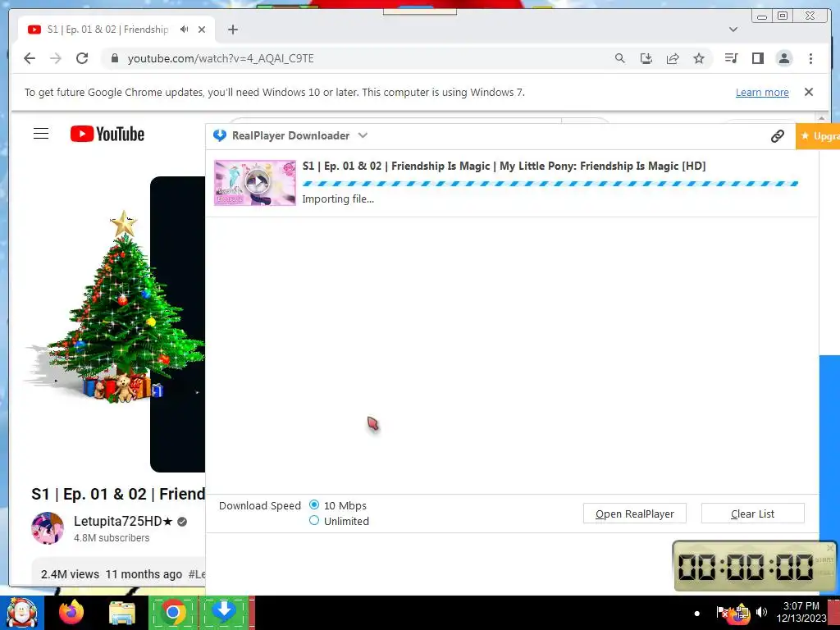Go forward in Chrome

click(x=56, y=58)
